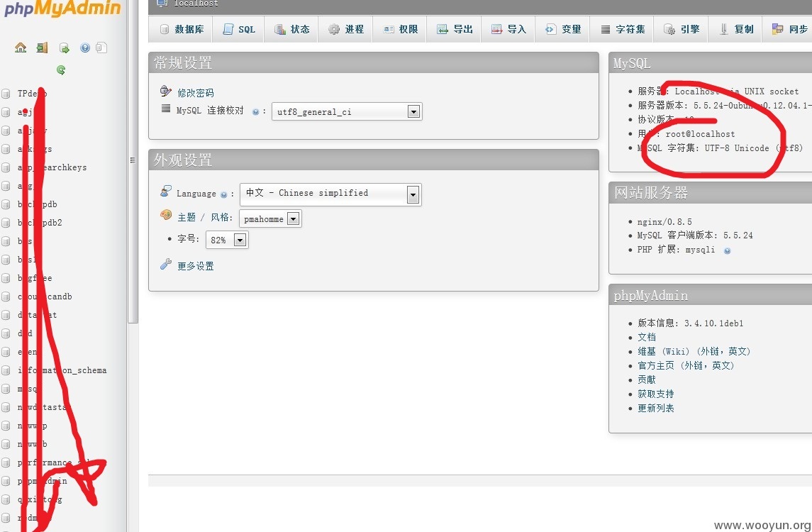Open the 权限 tab
The width and height of the screenshot is (812, 532).
coord(400,30)
